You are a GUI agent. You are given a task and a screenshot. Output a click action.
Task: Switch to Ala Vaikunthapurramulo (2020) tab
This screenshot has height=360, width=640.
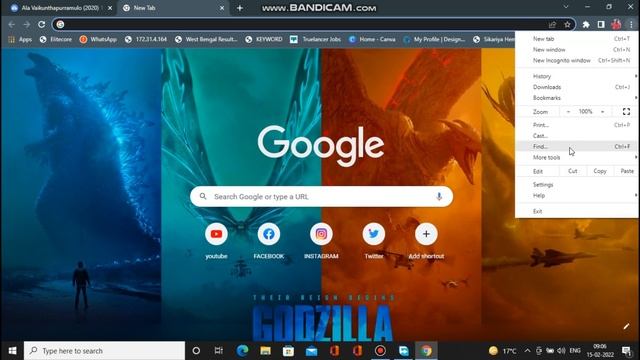pos(61,8)
